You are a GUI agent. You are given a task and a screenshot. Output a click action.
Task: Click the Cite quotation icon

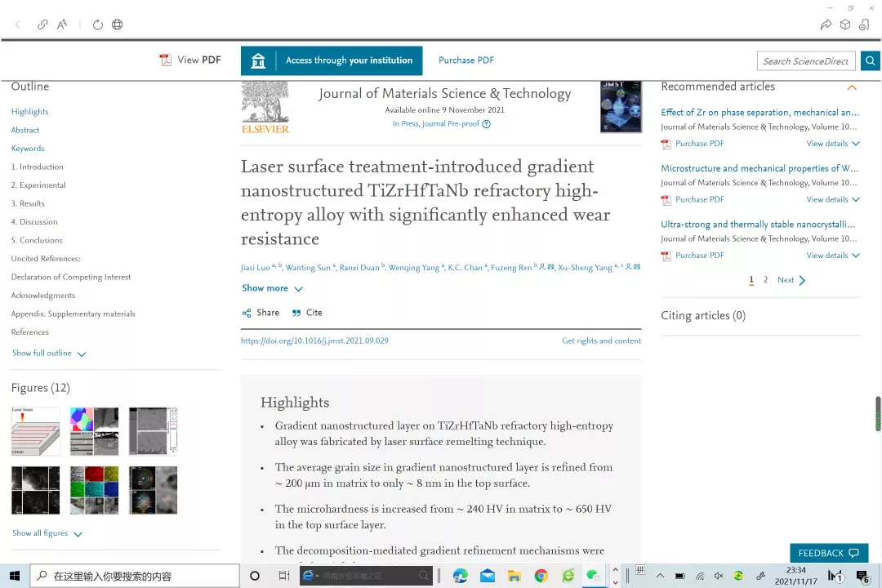click(x=296, y=313)
